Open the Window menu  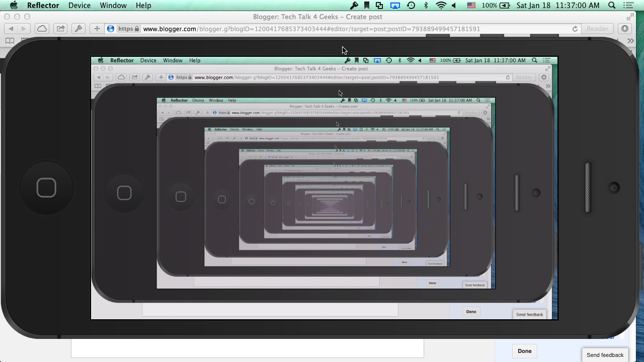(113, 6)
